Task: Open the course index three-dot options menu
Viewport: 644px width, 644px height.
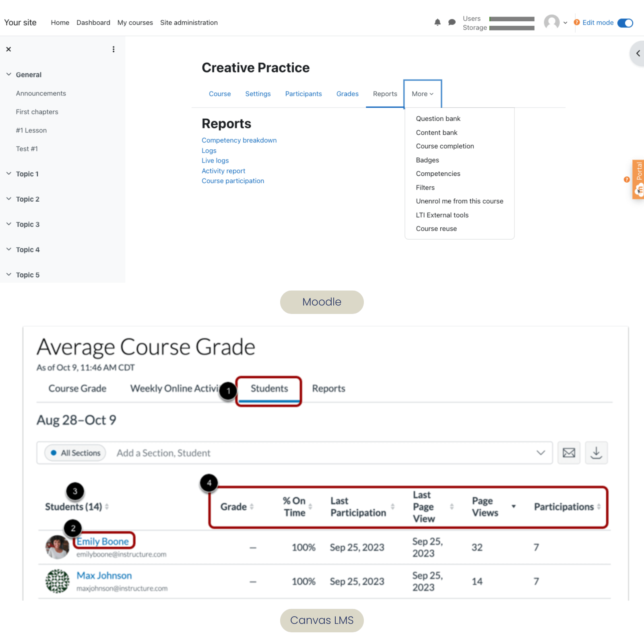Action: (x=114, y=49)
